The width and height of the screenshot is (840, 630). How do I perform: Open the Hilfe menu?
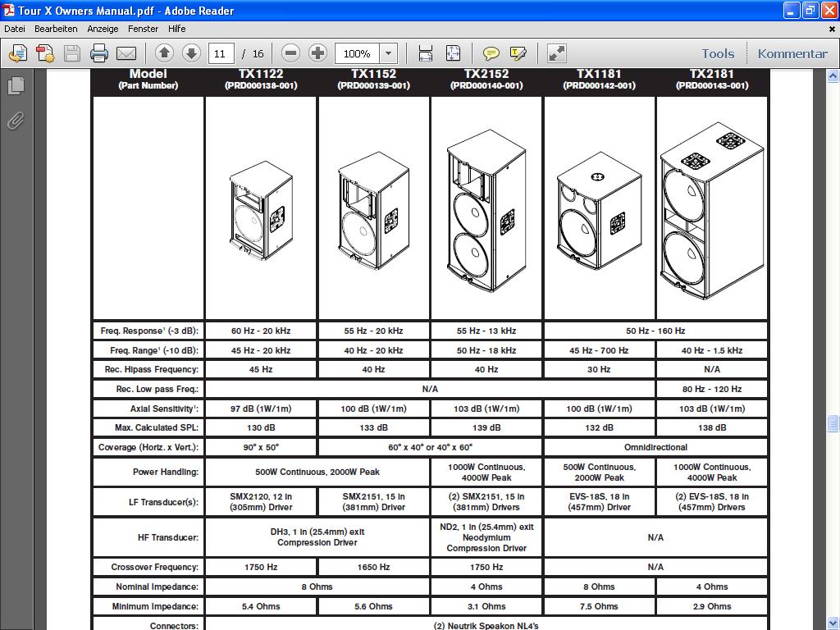pyautogui.click(x=177, y=29)
